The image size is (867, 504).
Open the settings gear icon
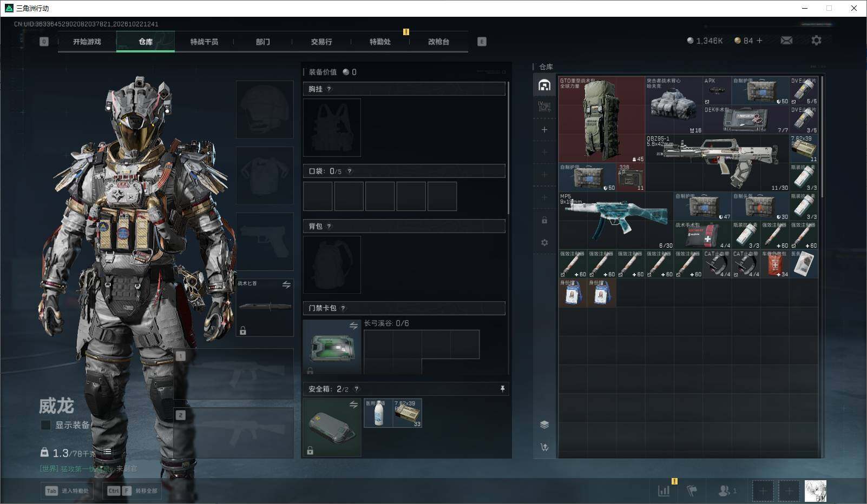(816, 41)
